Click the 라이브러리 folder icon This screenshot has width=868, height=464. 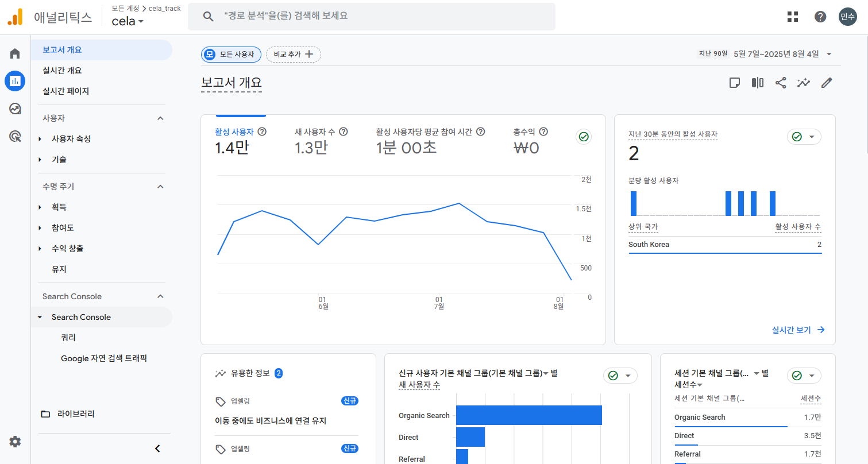pyautogui.click(x=45, y=414)
